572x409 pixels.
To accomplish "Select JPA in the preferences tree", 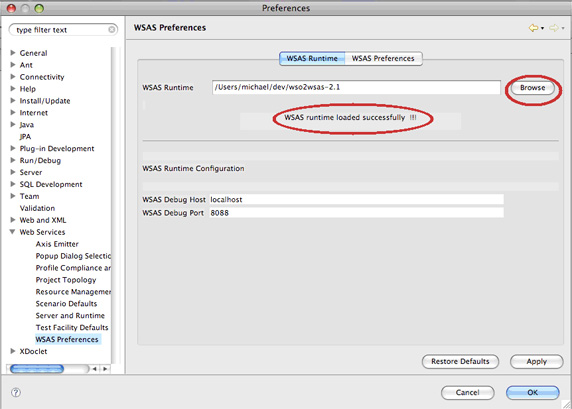I will (25, 136).
